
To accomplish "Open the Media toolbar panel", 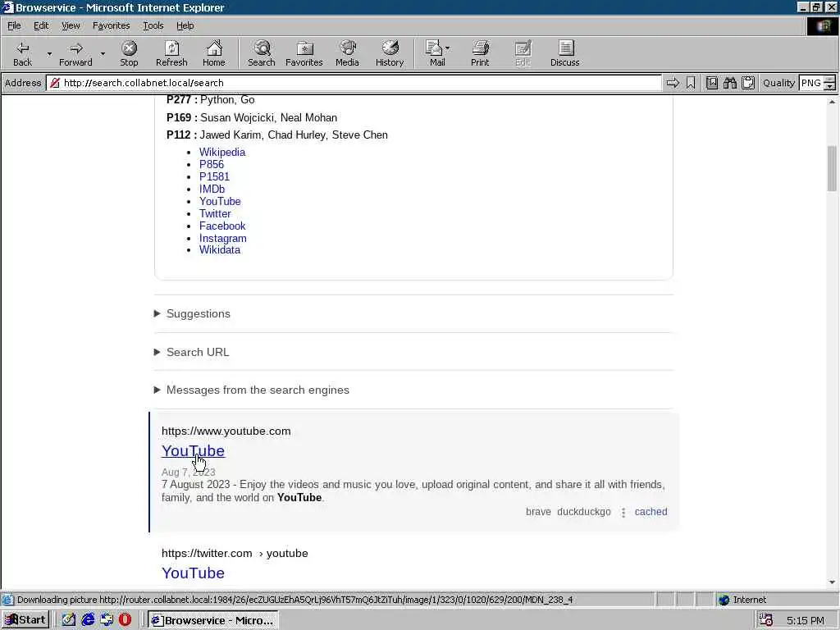I will [347, 53].
